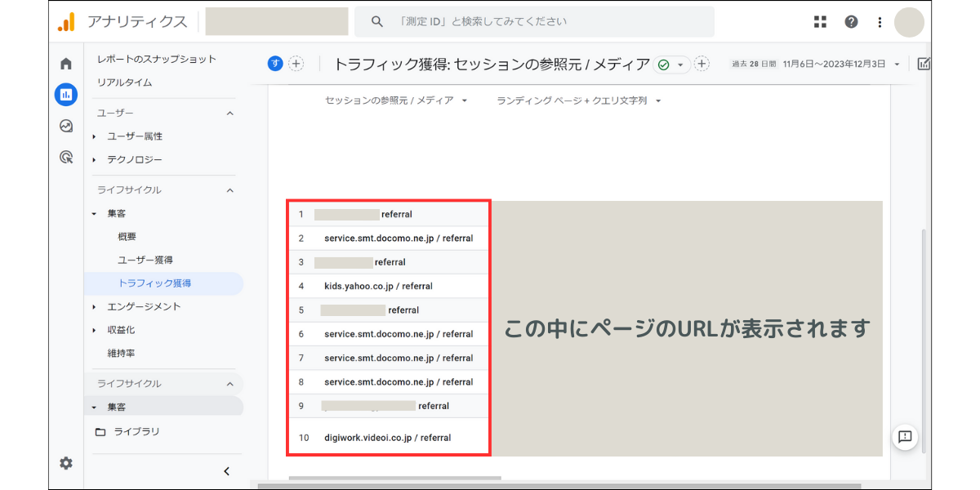The image size is (980, 490).
Task: Open the Google apps grid
Action: pyautogui.click(x=821, y=22)
